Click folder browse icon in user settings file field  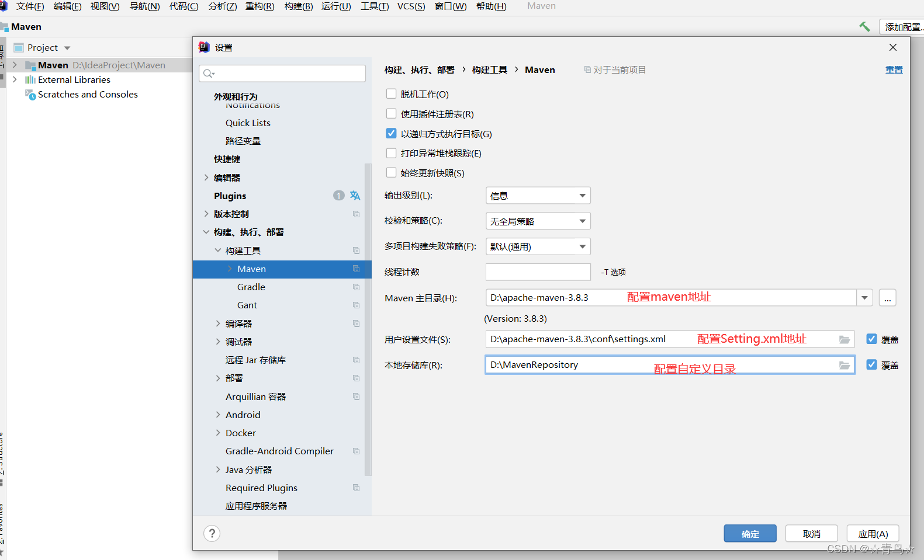tap(845, 339)
